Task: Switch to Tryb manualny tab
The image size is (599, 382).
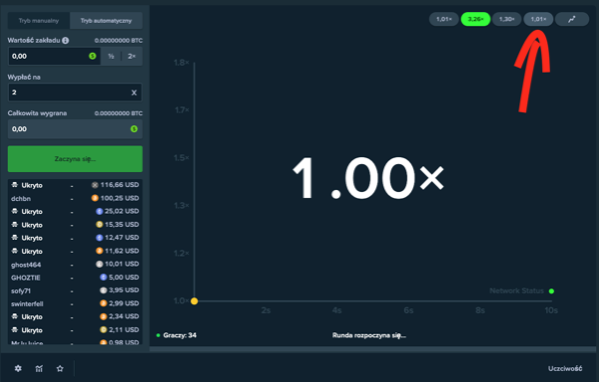Action: pos(39,21)
